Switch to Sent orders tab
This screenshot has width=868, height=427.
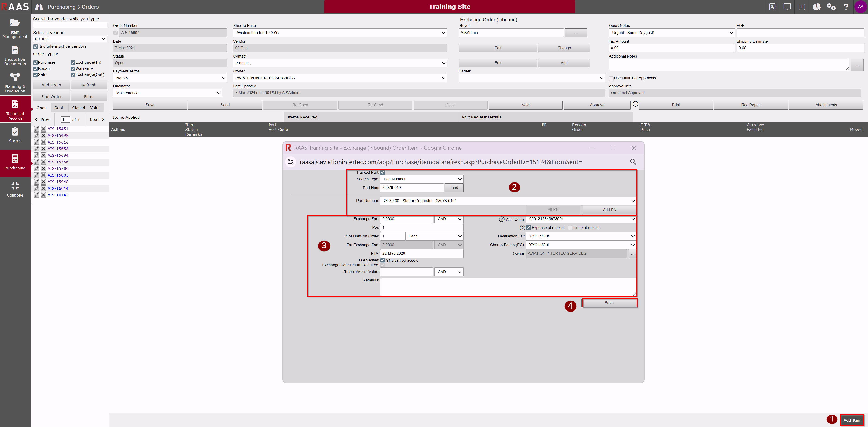click(59, 108)
